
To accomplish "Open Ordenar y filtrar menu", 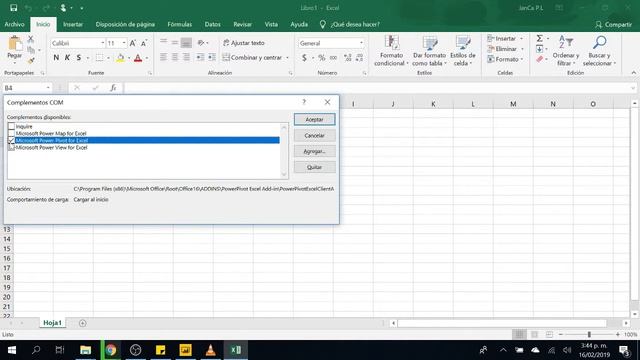I will click(x=565, y=51).
